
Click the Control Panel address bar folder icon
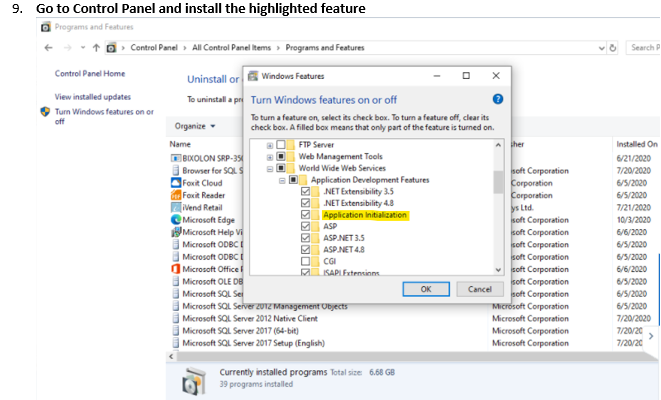pyautogui.click(x=111, y=48)
